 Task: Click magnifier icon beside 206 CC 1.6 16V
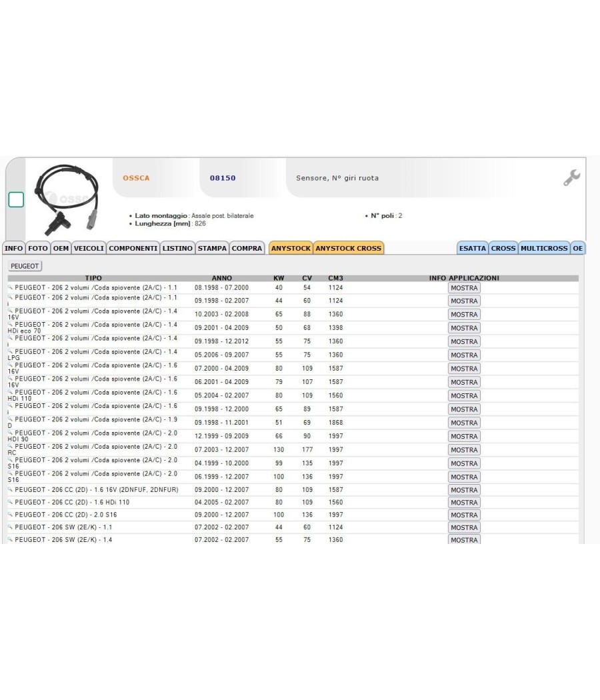10,489
